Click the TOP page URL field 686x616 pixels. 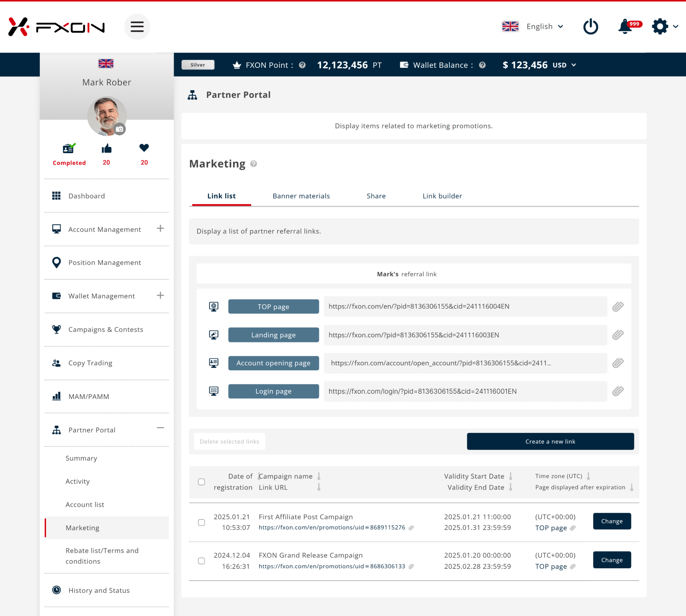click(465, 307)
